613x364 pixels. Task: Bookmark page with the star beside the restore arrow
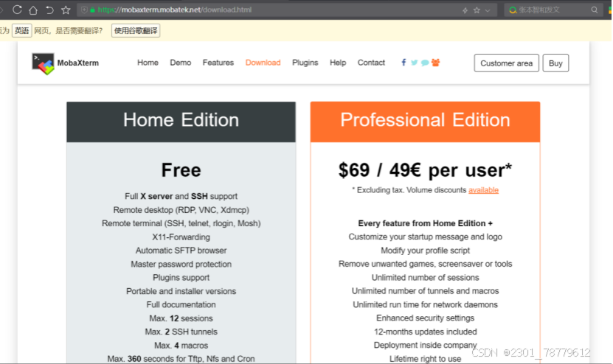tap(66, 10)
